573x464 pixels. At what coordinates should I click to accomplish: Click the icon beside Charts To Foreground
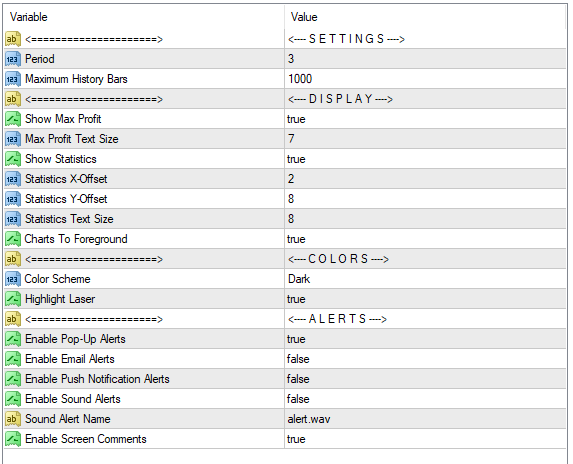point(13,239)
